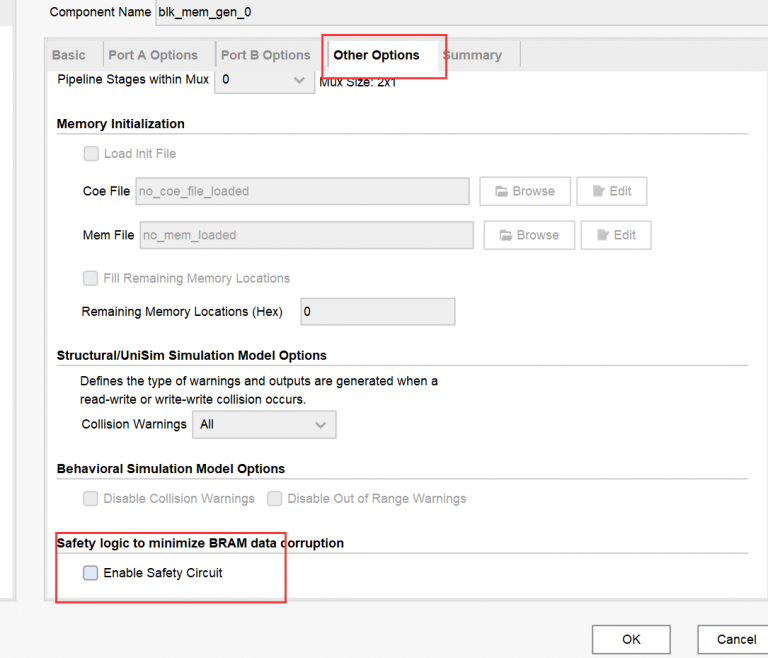
Task: Click the Coe File path field
Action: point(302,191)
